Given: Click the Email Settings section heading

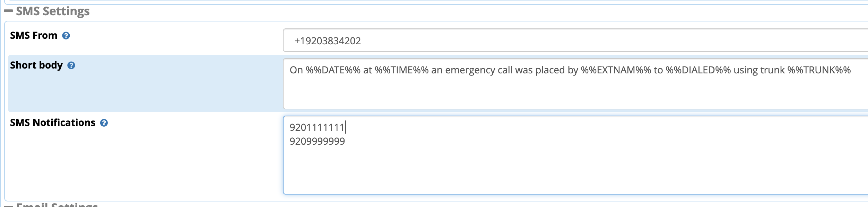Looking at the screenshot, I should [x=57, y=205].
